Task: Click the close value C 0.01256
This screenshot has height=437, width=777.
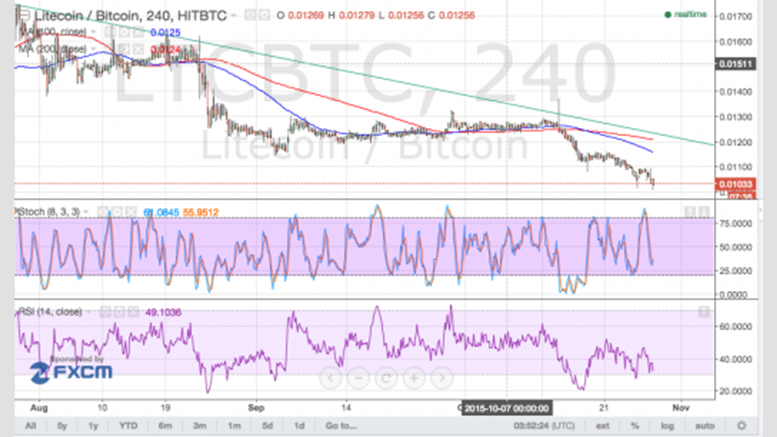Action: coord(451,15)
